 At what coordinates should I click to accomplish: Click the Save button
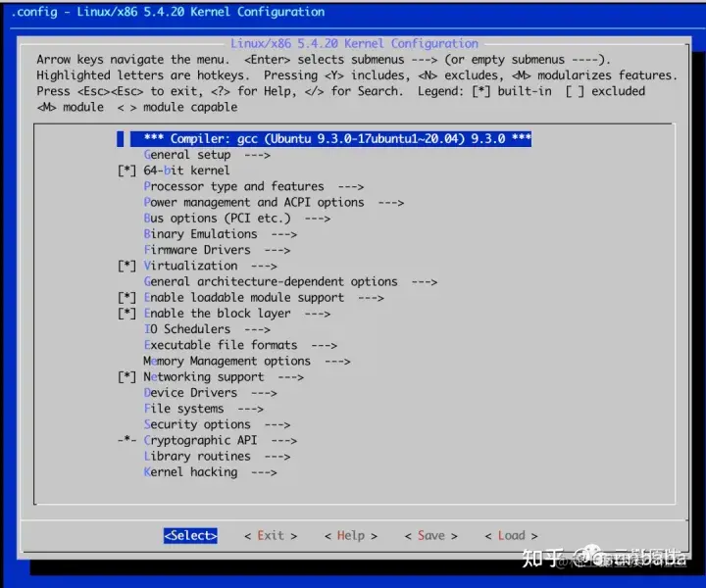click(430, 535)
